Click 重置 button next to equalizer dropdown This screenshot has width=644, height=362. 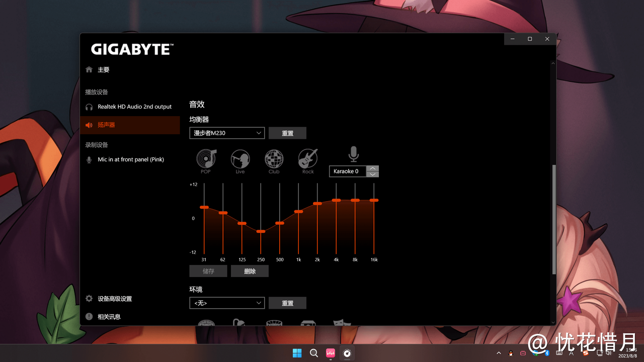(x=287, y=133)
